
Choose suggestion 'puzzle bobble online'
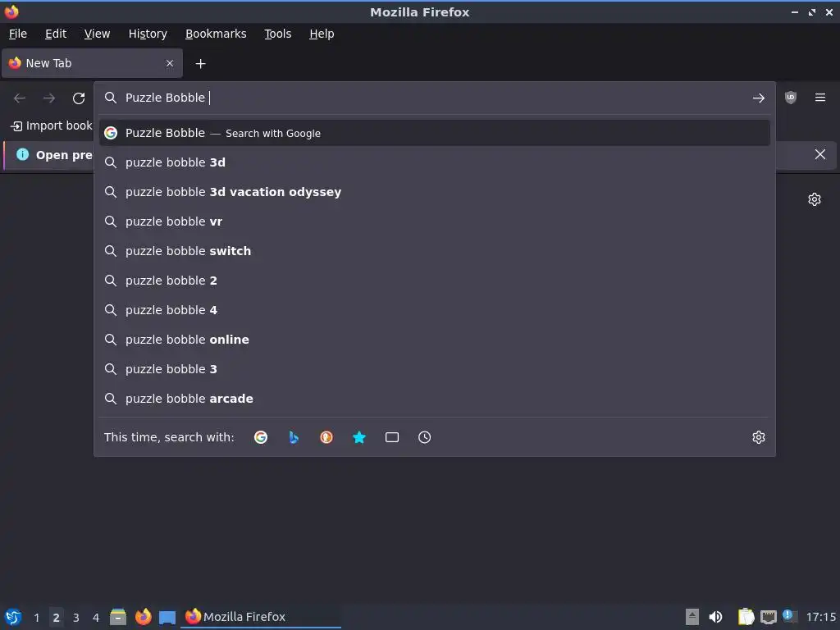(x=435, y=339)
